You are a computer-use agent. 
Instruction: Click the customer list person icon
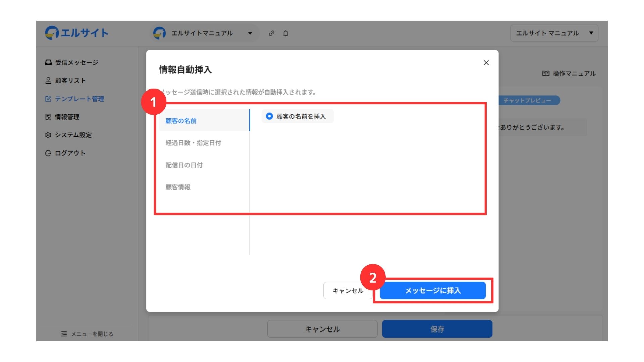click(x=48, y=80)
